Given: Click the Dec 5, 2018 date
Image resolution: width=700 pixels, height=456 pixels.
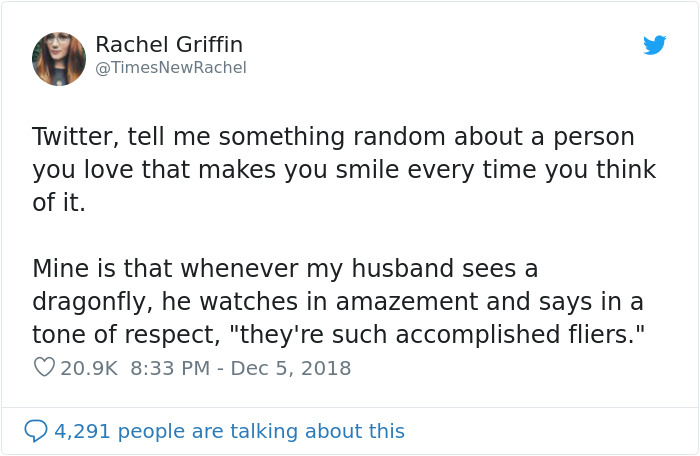Looking at the screenshot, I should 291,368.
